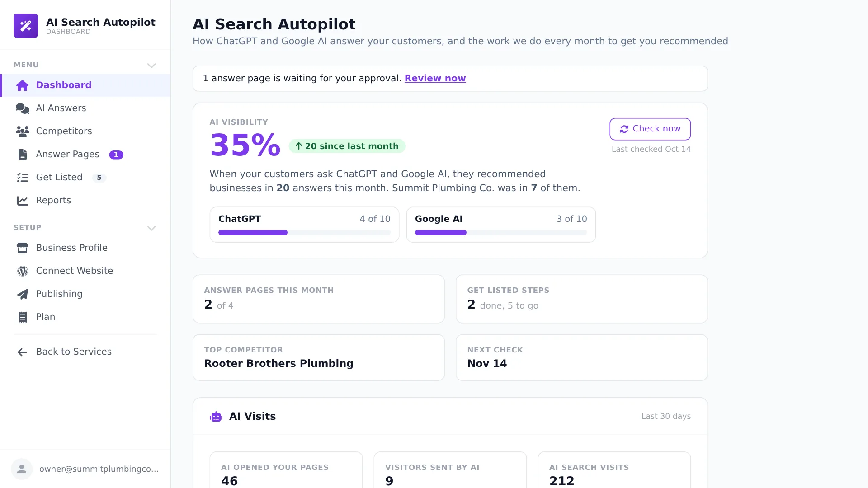868x488 pixels.
Task: Collapse the MENU section chevron
Action: tap(151, 66)
